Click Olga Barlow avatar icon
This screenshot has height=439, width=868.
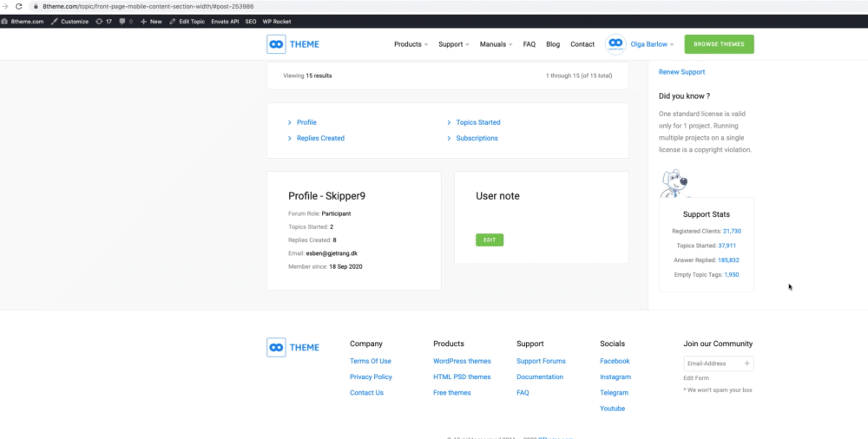615,44
